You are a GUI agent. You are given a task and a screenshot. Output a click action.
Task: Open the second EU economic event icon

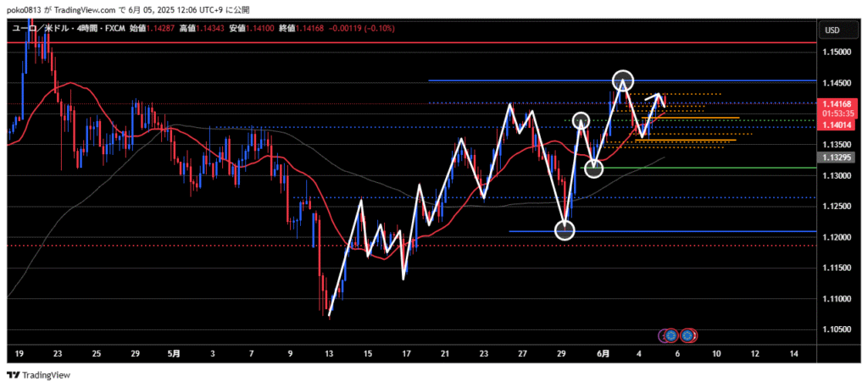tap(688, 335)
